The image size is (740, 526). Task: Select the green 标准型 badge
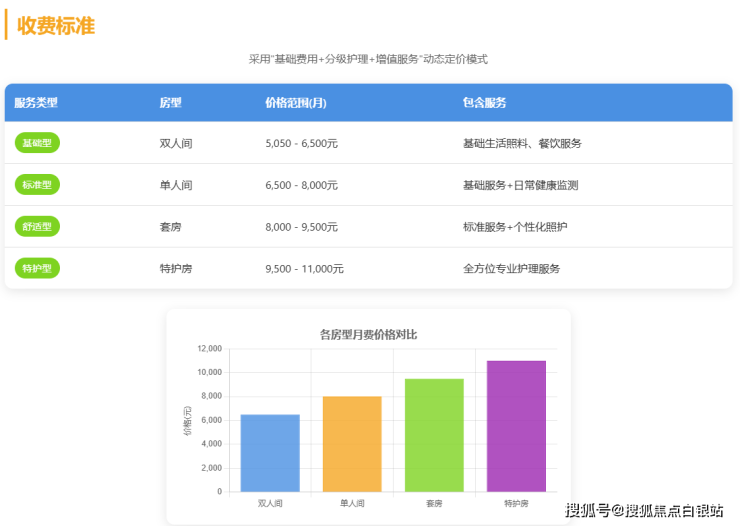[37, 185]
